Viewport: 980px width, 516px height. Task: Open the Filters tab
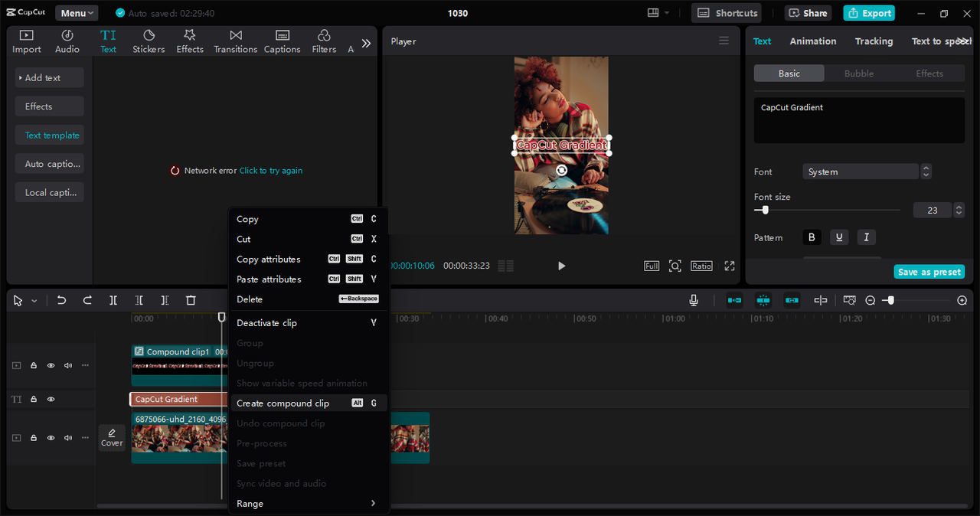click(324, 41)
